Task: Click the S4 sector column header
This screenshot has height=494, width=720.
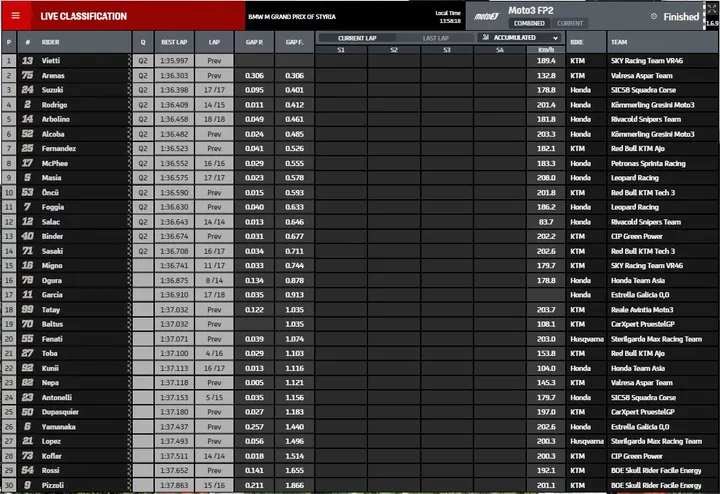Action: point(500,50)
